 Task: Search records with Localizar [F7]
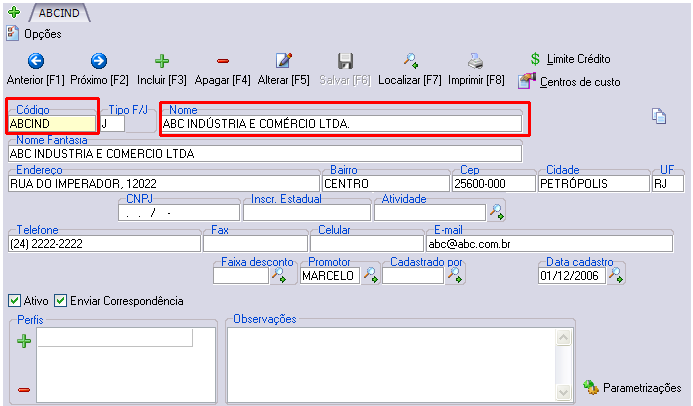(x=410, y=69)
